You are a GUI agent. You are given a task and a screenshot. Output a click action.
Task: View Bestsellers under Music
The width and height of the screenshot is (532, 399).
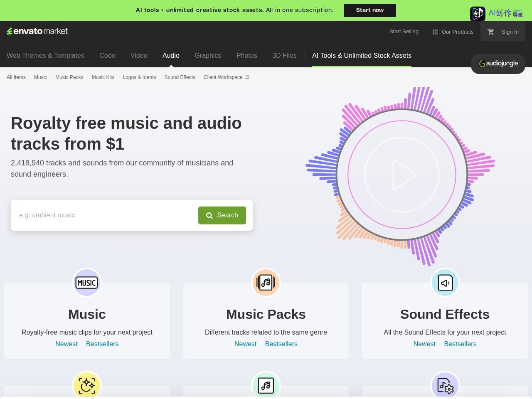tap(102, 344)
